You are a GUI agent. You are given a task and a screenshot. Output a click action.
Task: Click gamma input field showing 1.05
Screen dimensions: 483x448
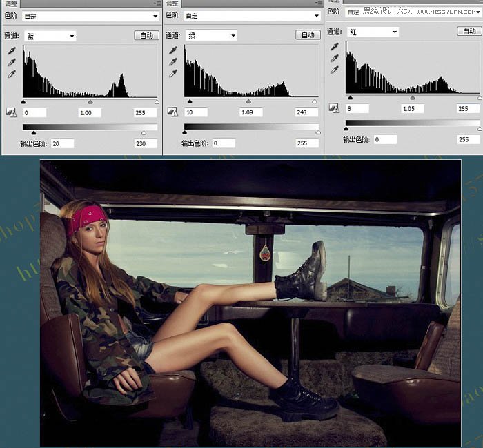(413, 108)
